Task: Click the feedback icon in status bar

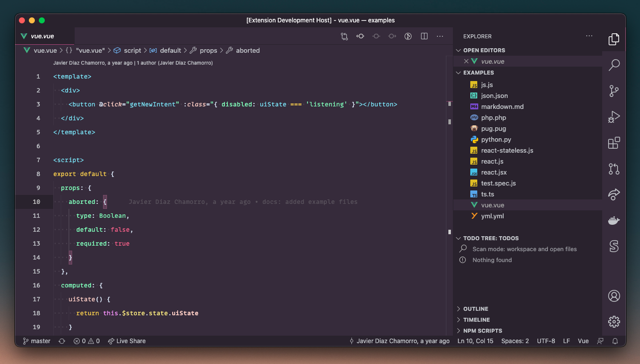Action: (600, 341)
